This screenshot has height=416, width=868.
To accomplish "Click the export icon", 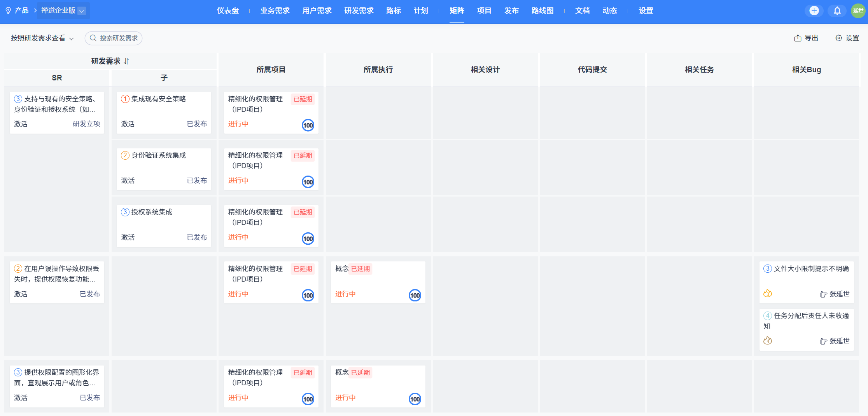I will [798, 38].
